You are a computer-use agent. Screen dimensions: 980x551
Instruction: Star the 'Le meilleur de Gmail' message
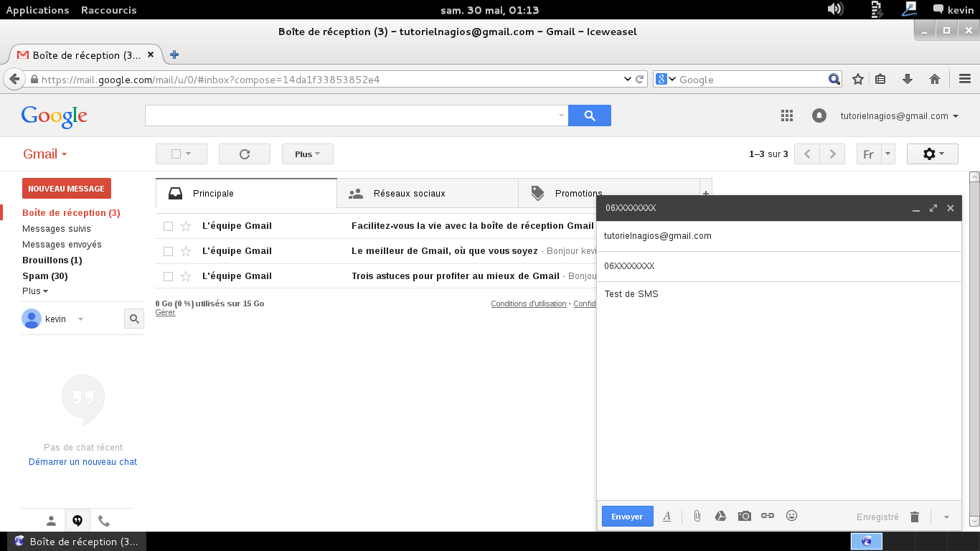[x=186, y=251]
